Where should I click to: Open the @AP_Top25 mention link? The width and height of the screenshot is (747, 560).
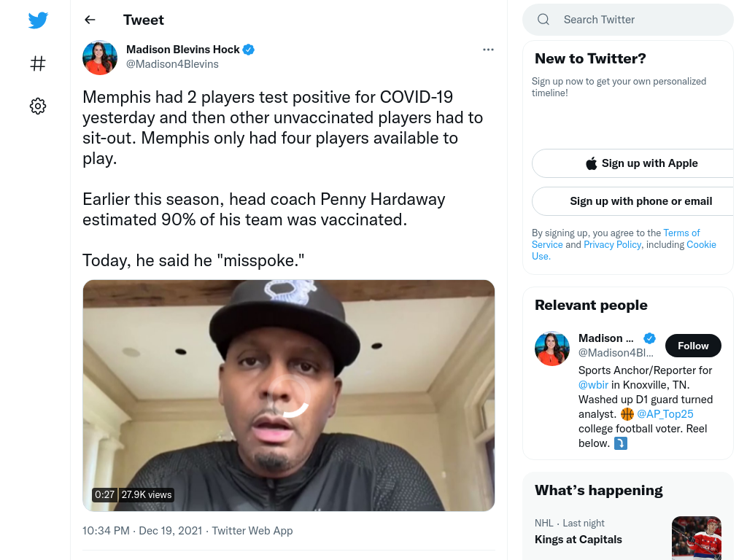pyautogui.click(x=665, y=414)
